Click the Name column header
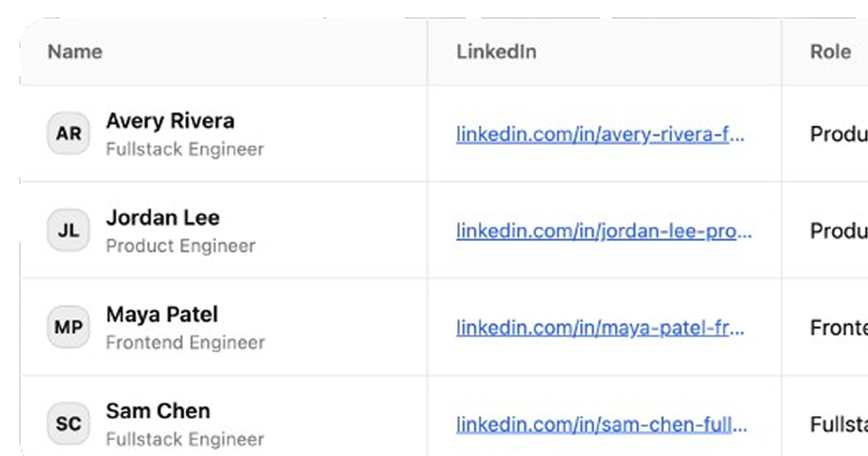The height and width of the screenshot is (456, 868). (x=75, y=52)
